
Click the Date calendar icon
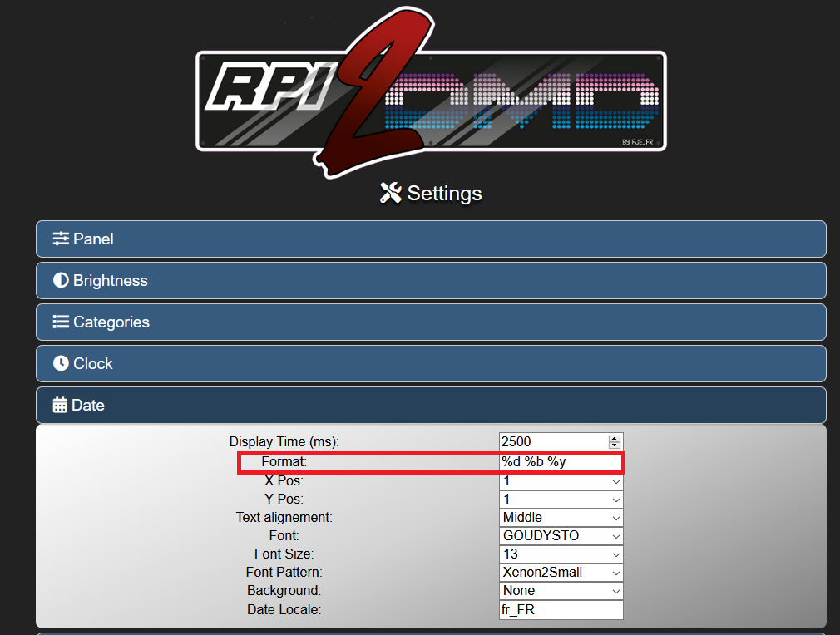tap(60, 405)
